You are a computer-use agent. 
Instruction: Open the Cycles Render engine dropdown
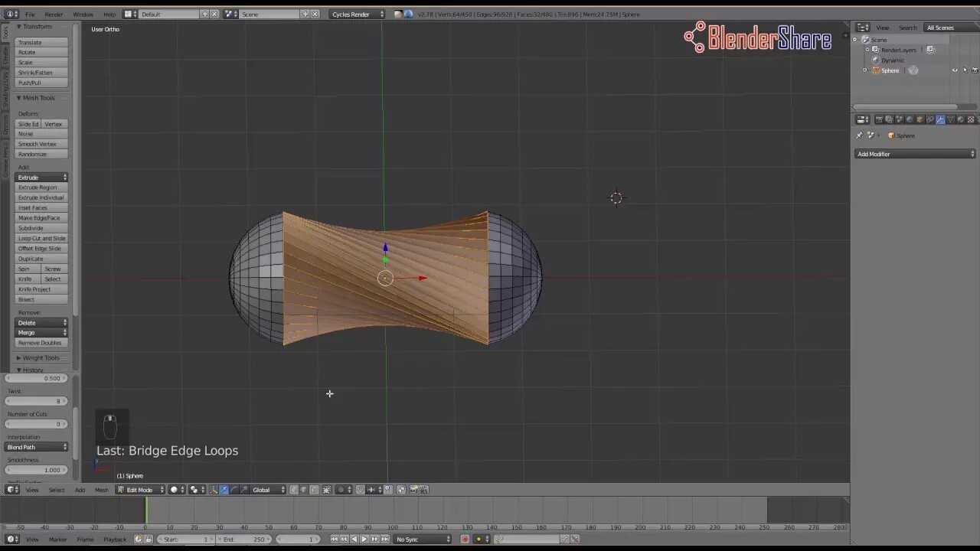click(x=358, y=14)
